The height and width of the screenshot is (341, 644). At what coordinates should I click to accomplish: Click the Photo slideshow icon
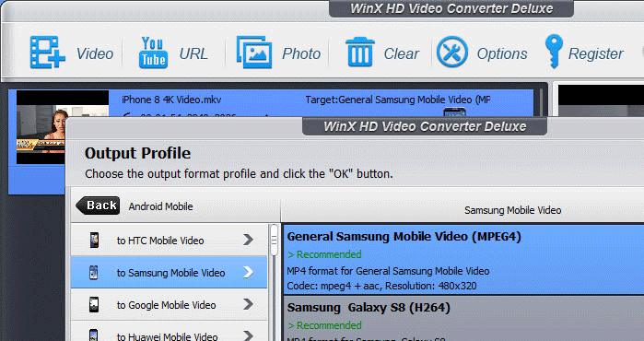tap(254, 53)
